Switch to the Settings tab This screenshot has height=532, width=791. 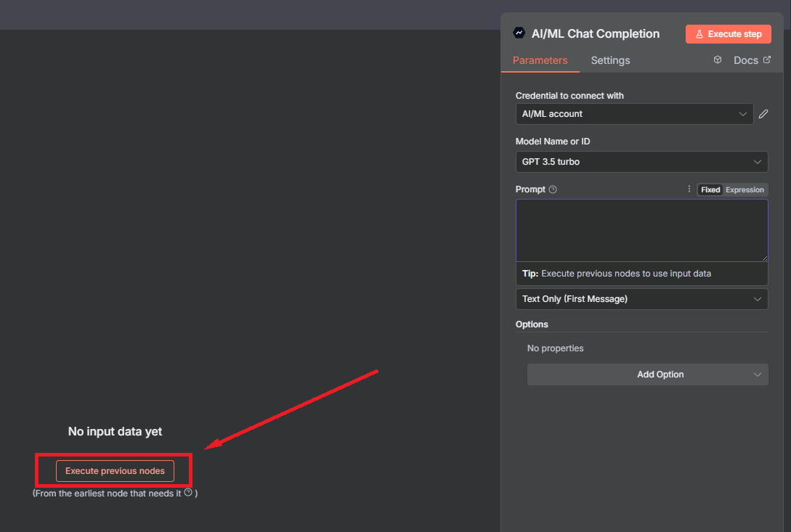pyautogui.click(x=610, y=60)
